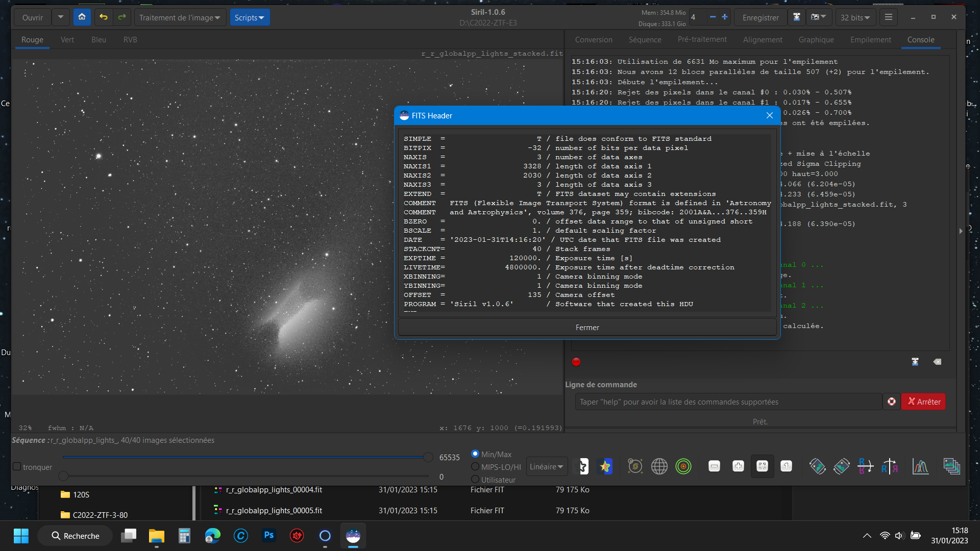
Task: Open the image sequence frame list icon
Action: (x=951, y=466)
